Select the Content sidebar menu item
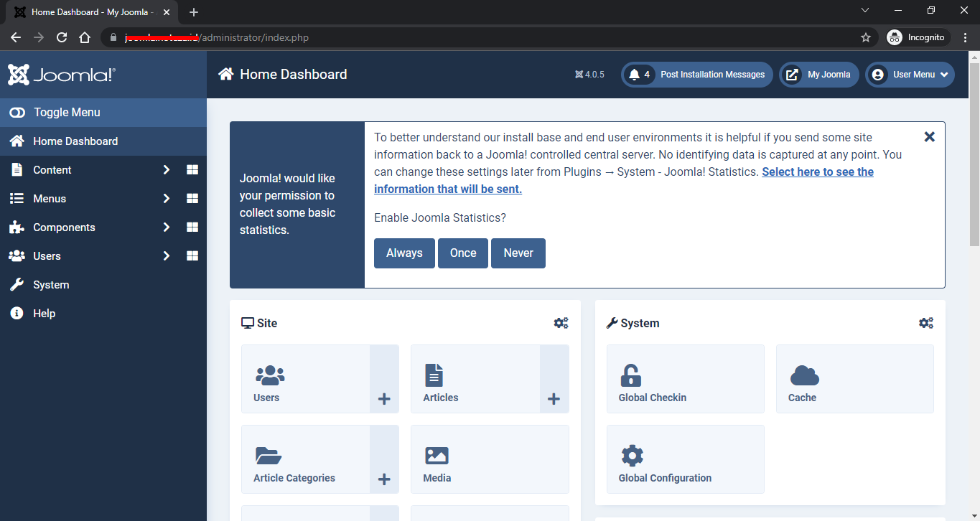Viewport: 980px width, 521px height. pyautogui.click(x=52, y=170)
